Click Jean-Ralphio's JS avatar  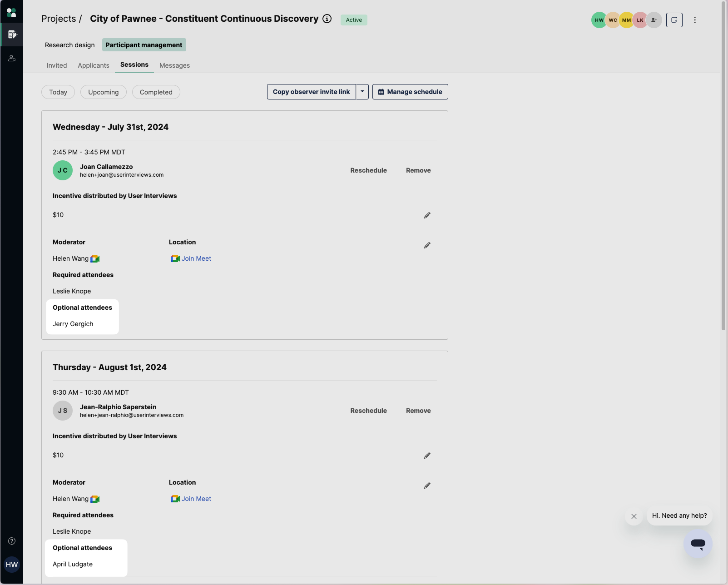click(63, 411)
